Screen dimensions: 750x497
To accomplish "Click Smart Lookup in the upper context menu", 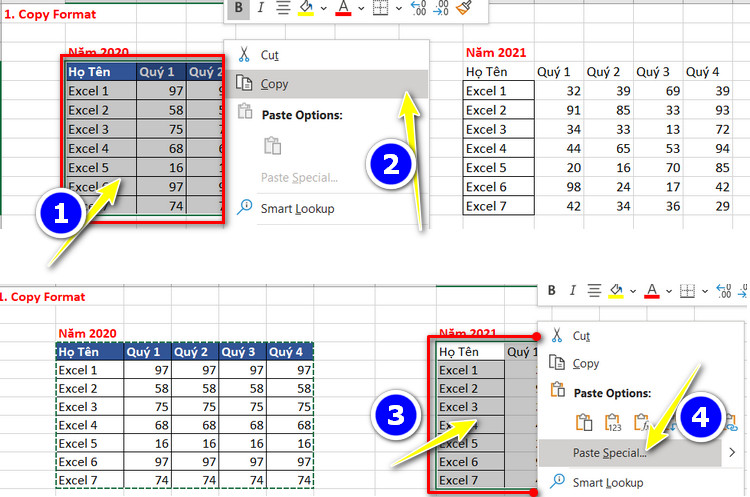I will [x=296, y=208].
